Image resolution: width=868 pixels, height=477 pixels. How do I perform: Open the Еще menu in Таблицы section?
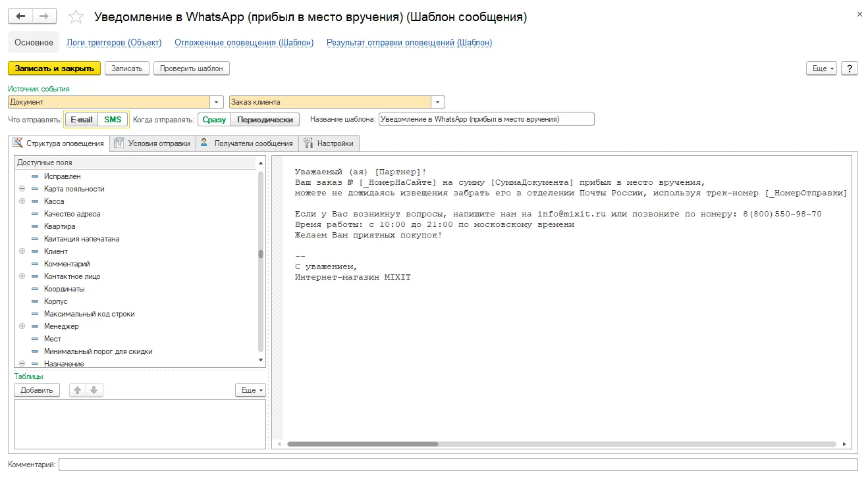pos(250,390)
